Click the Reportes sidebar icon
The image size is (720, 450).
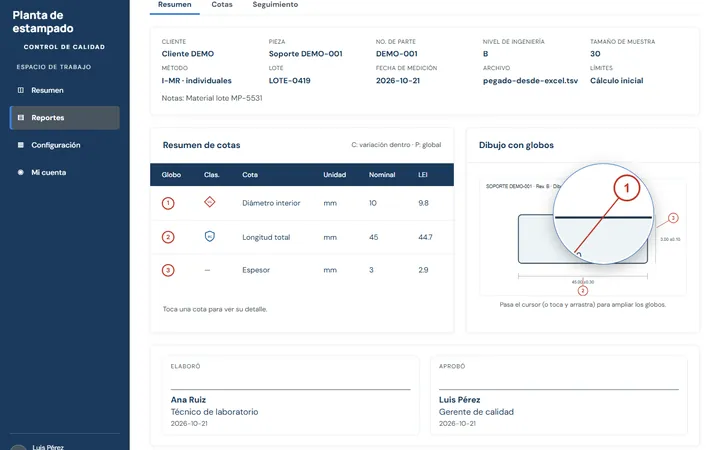pyautogui.click(x=21, y=118)
